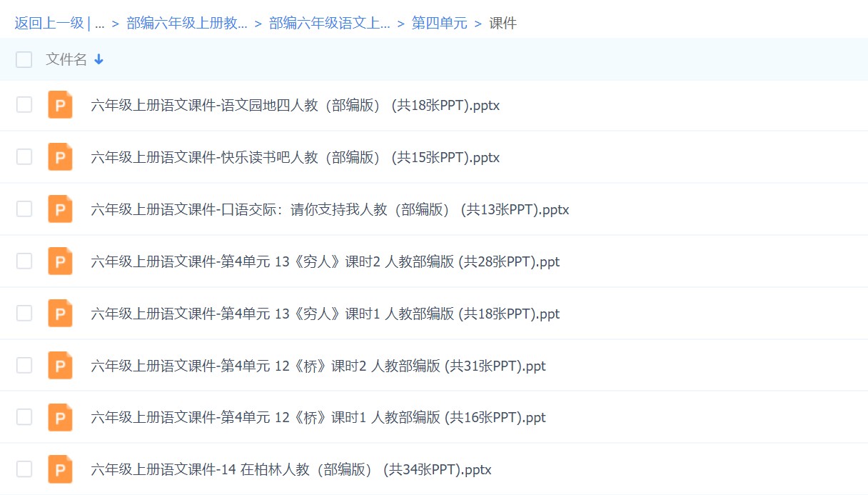Expand the collapsed '...' breadcrumb path
The height and width of the screenshot is (495, 868).
(99, 24)
